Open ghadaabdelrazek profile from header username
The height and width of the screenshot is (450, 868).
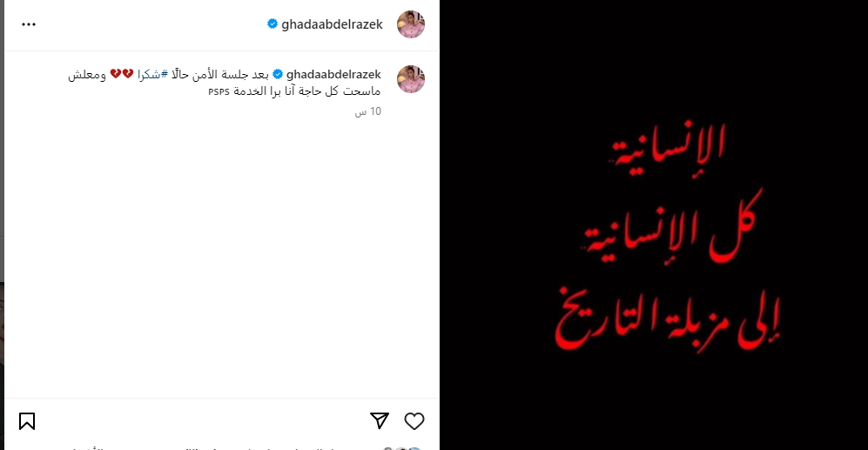click(x=333, y=24)
